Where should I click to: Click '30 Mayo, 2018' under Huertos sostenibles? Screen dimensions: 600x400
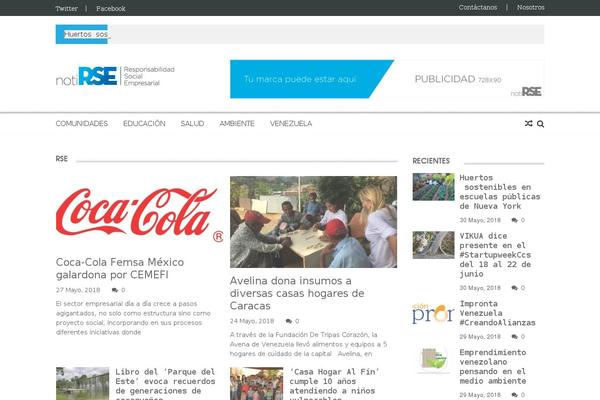pyautogui.click(x=480, y=220)
